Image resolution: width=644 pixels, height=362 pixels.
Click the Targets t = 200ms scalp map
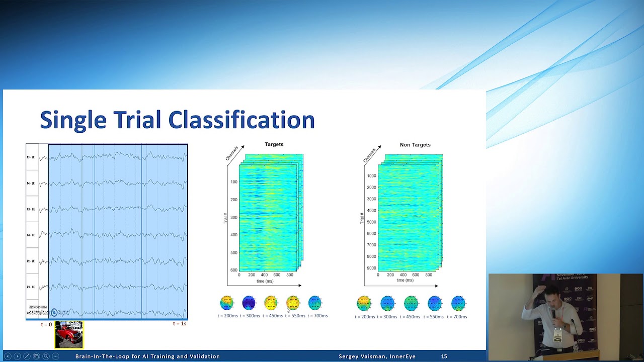(227, 303)
